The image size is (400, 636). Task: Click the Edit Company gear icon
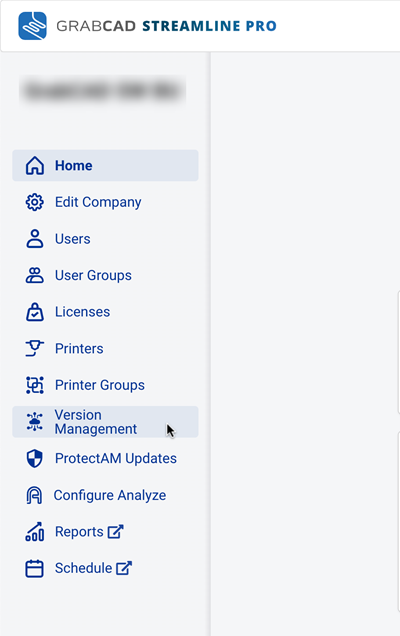point(34,202)
